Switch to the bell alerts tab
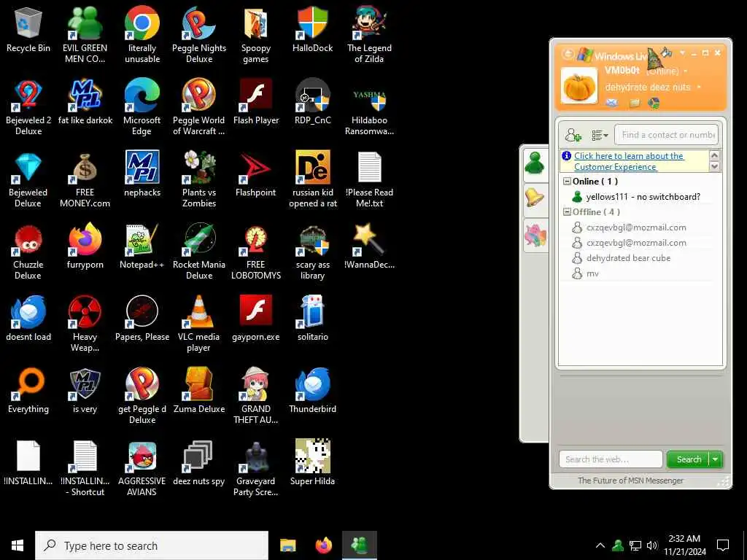Image resolution: width=747 pixels, height=560 pixels. (535, 198)
